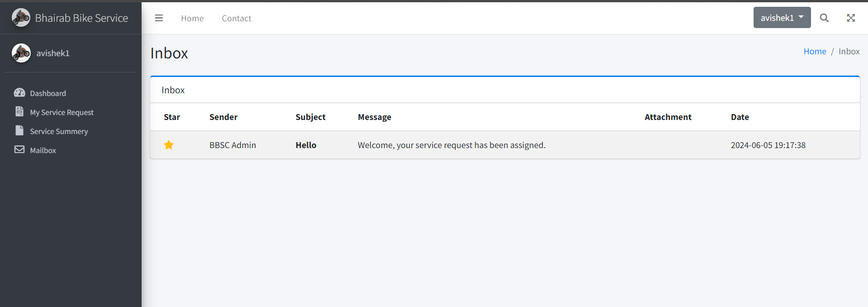The width and height of the screenshot is (868, 307).
Task: Open the navbar search magnifier icon
Action: tap(824, 18)
